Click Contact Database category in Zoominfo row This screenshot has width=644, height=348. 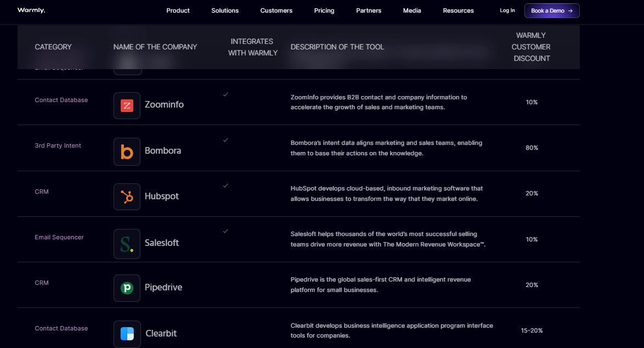(x=61, y=100)
